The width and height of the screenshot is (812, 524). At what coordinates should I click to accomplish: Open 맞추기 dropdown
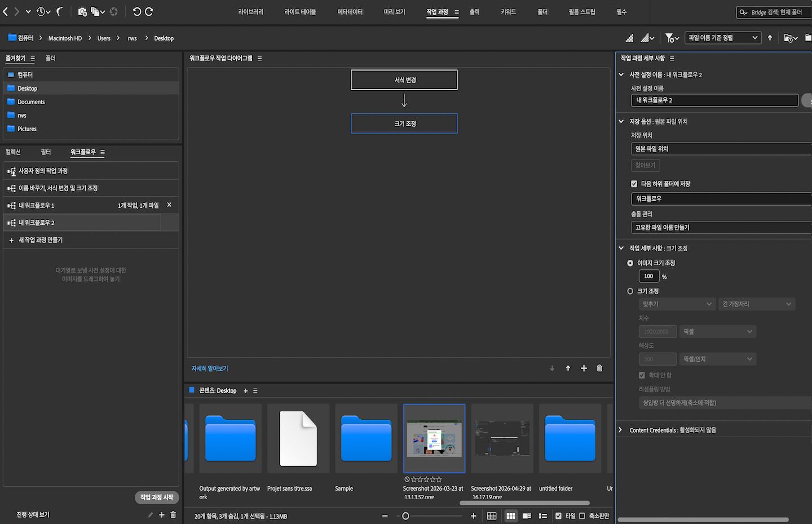click(x=677, y=304)
